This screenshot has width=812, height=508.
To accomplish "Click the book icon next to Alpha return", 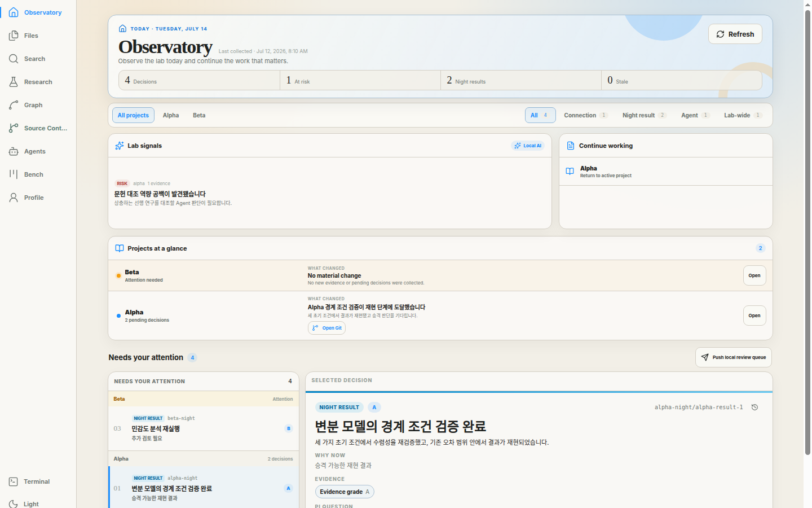I will 570,172.
